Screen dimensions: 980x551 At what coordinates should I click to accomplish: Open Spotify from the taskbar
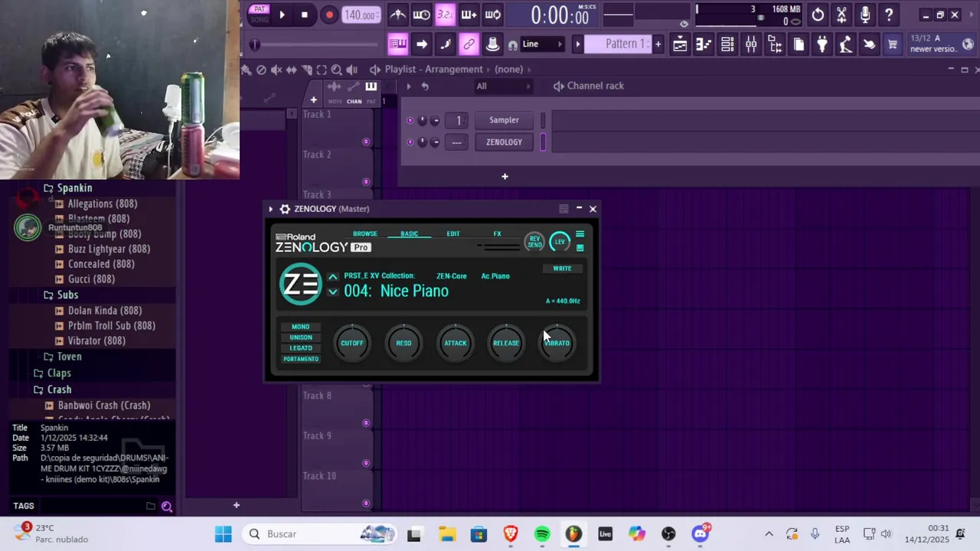542,534
